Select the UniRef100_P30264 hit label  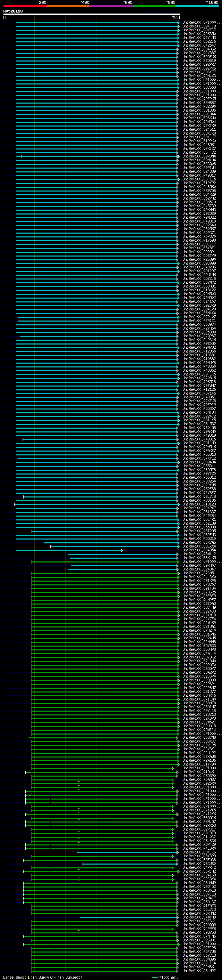click(199, 481)
